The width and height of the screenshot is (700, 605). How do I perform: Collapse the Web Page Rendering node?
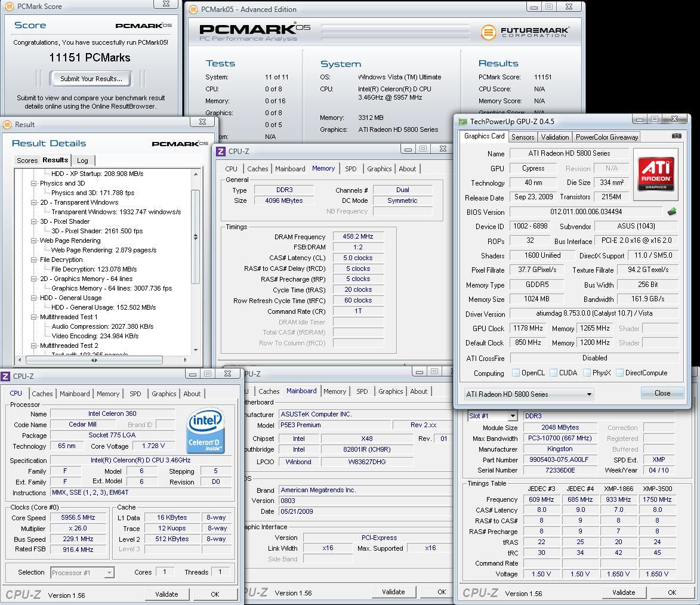pos(33,240)
